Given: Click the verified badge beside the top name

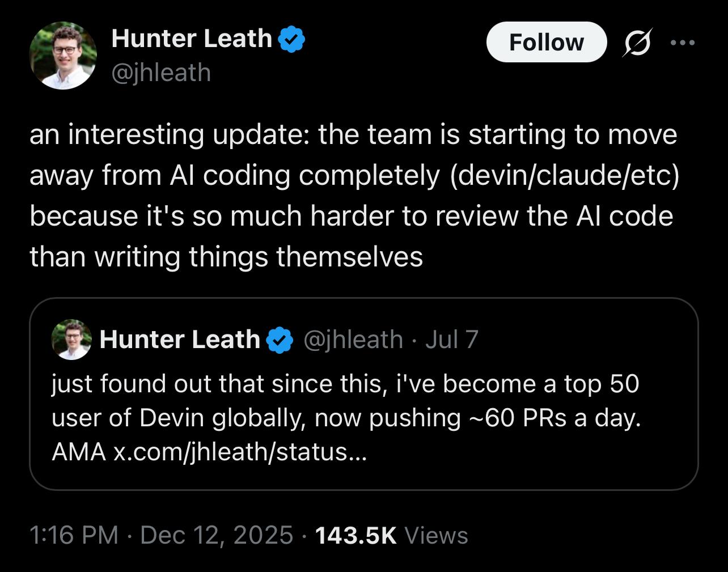Looking at the screenshot, I should pyautogui.click(x=293, y=39).
